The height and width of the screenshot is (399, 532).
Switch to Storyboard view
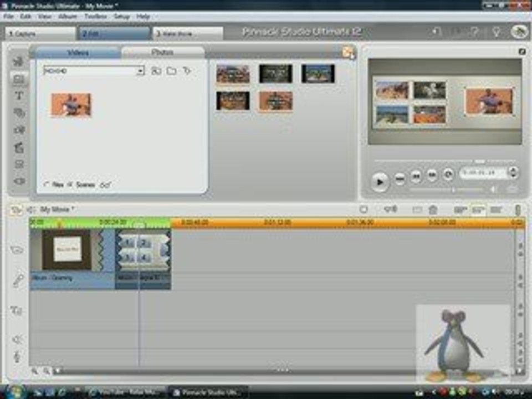pyautogui.click(x=460, y=209)
